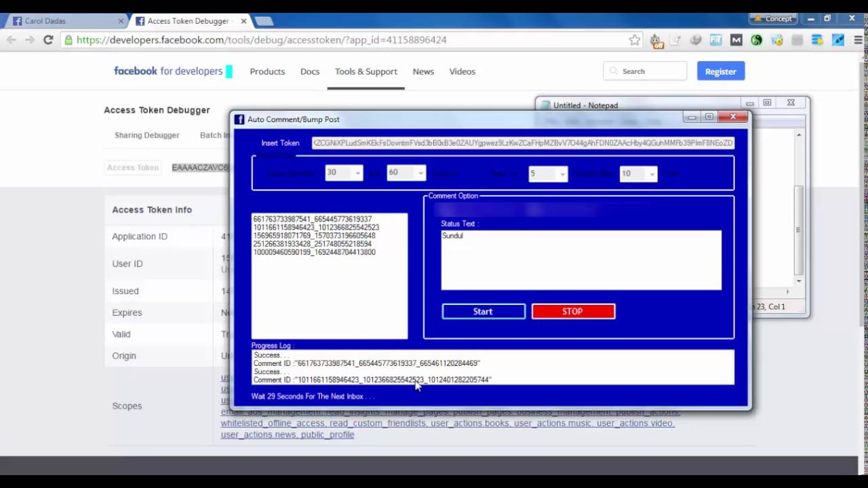Click the Notepad vertical scrollbar

click(x=799, y=207)
